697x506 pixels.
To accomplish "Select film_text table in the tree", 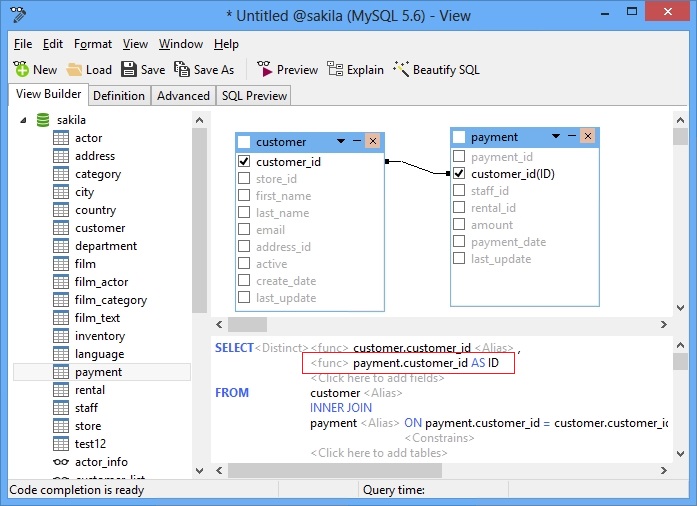I will [97, 318].
